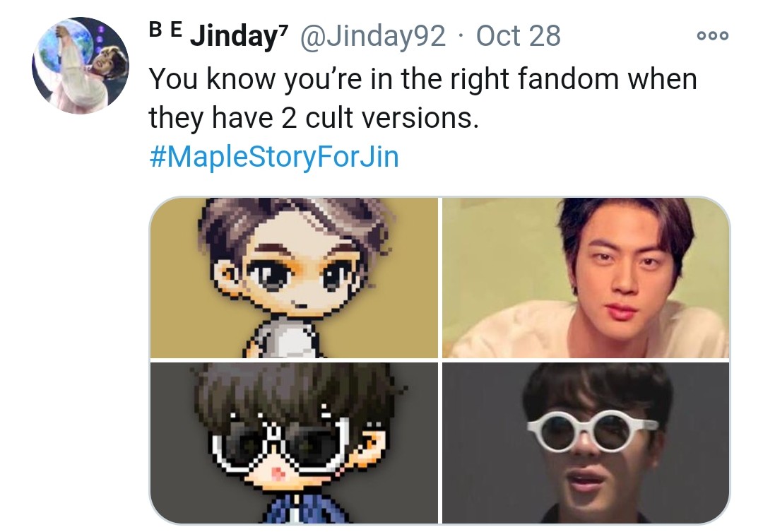
Task: Open the tweet's three-dot more options menu
Action: 712,35
